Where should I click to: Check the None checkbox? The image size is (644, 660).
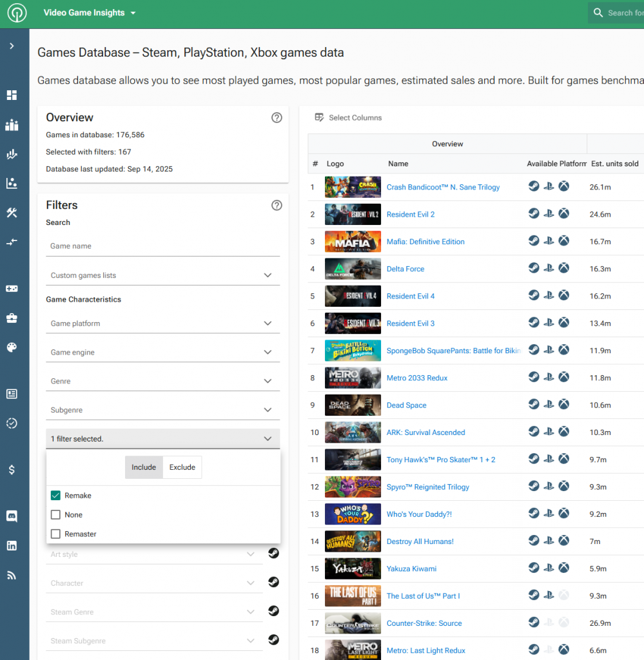coord(55,515)
